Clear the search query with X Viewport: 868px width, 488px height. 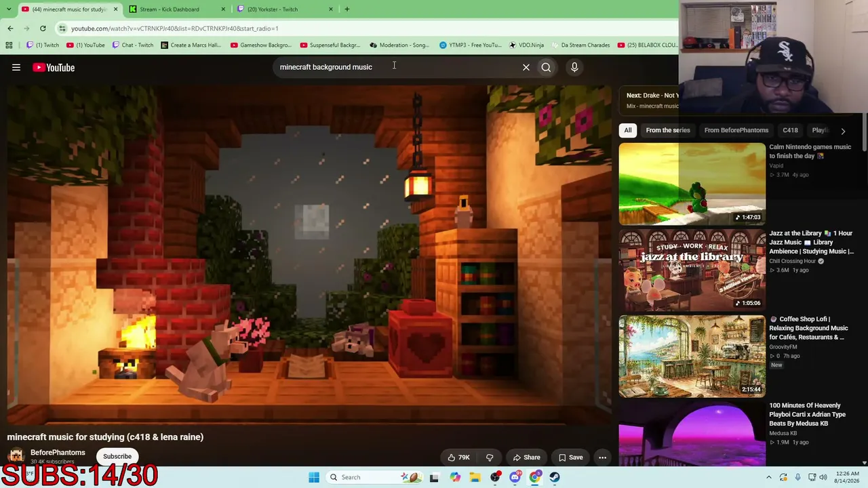point(526,67)
